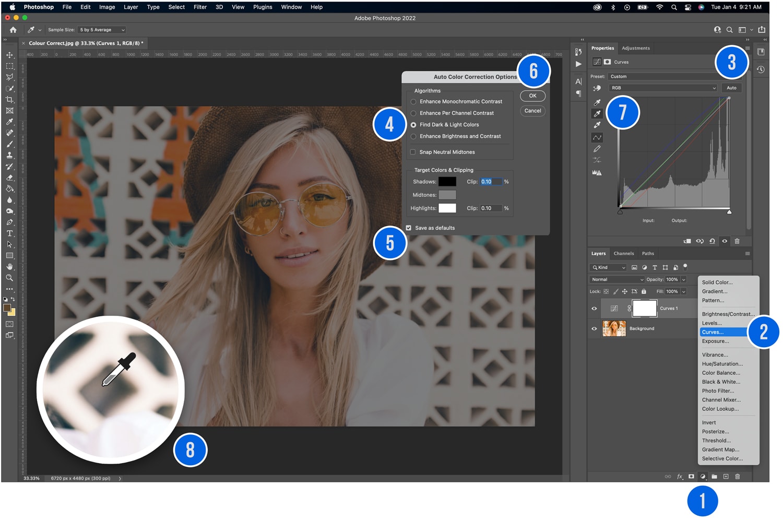Select the Horizontal Type tool

9,233
